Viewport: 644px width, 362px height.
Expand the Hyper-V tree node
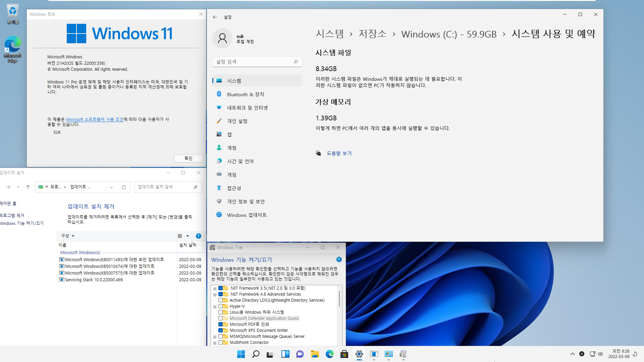[215, 306]
